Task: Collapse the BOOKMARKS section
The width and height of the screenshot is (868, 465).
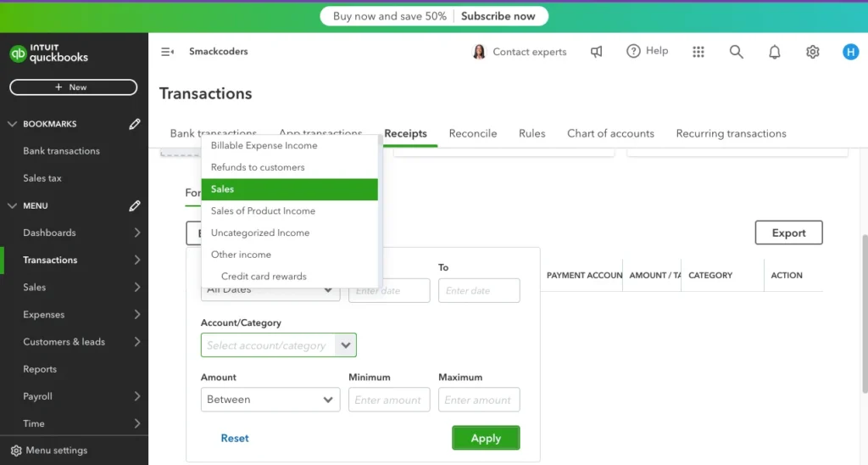Action: click(12, 124)
